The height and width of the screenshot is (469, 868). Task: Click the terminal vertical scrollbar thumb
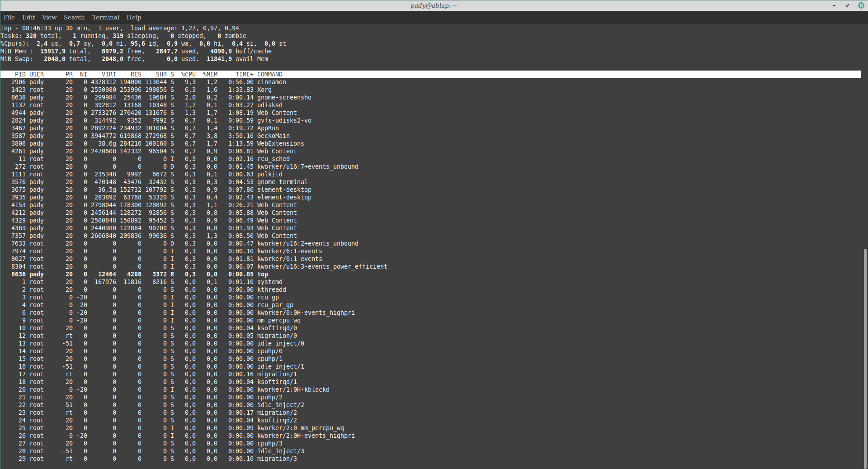(x=865, y=358)
